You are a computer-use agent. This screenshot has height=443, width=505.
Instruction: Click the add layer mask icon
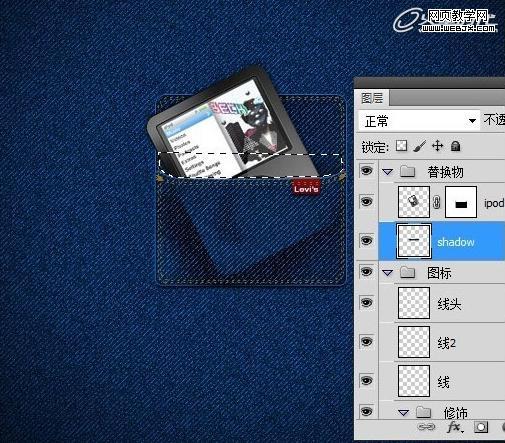(x=481, y=427)
